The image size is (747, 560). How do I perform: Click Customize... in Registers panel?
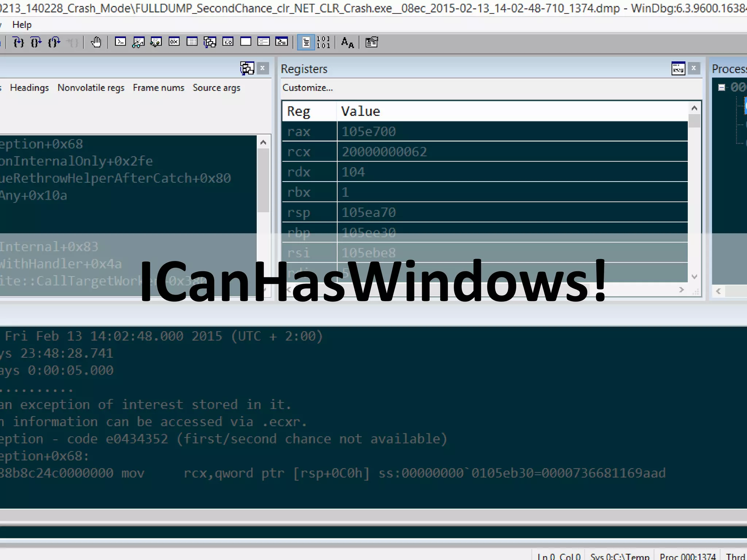[x=307, y=88]
